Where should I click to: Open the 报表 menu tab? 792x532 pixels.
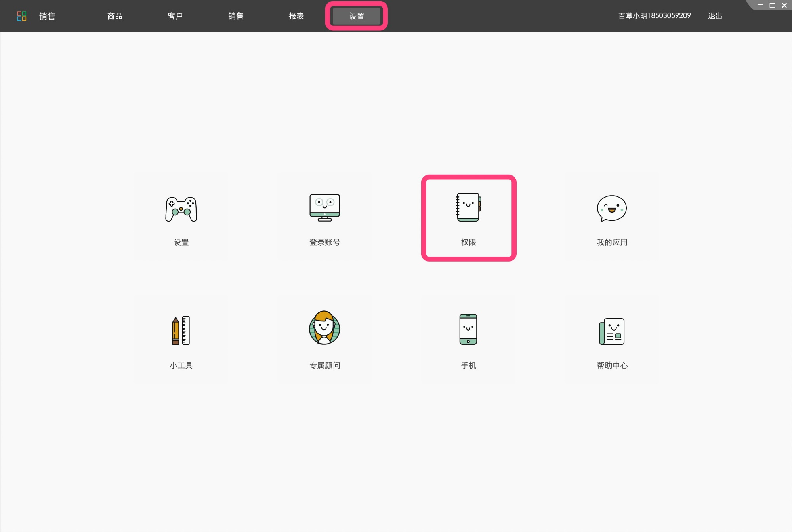point(296,16)
